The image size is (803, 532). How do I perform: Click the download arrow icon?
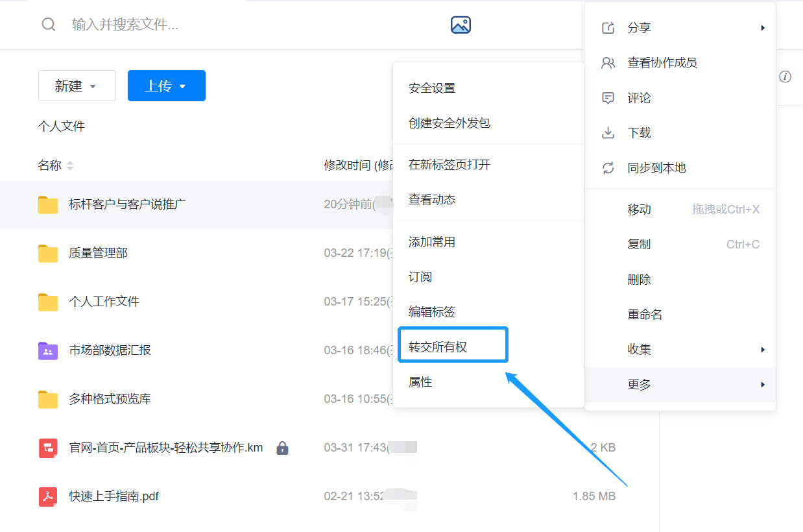[608, 133]
